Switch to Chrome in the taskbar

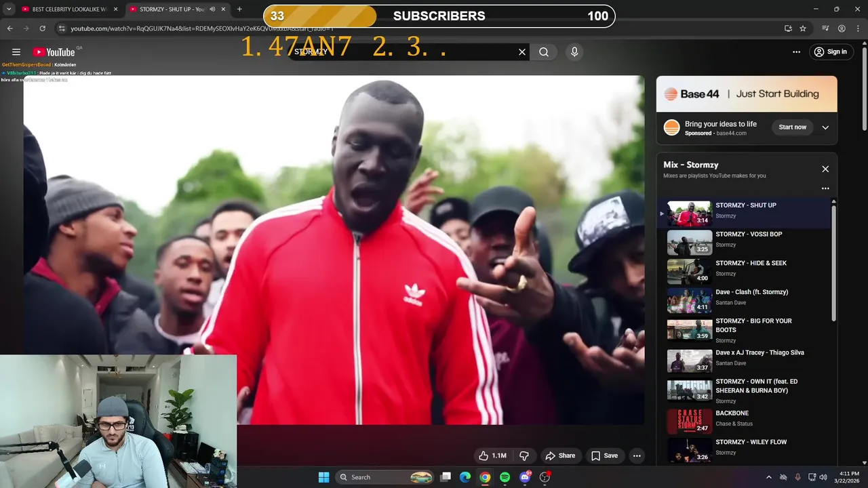(485, 477)
